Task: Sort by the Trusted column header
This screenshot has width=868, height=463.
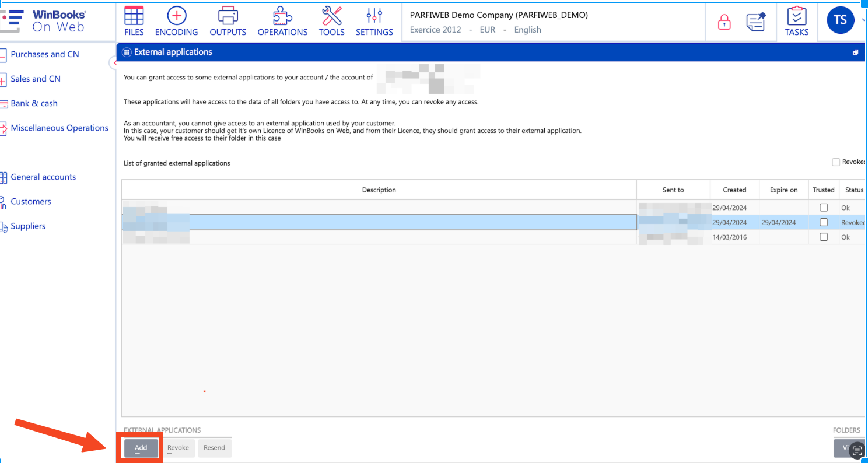Action: click(824, 190)
